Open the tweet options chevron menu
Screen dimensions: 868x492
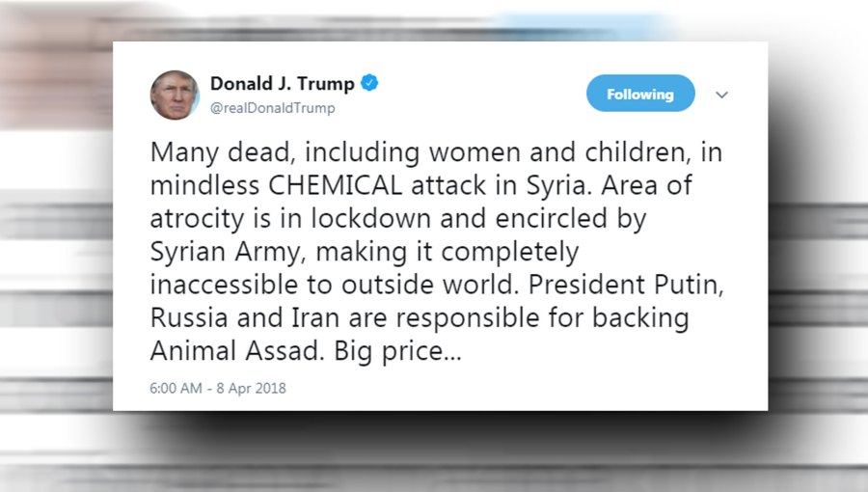click(x=721, y=95)
